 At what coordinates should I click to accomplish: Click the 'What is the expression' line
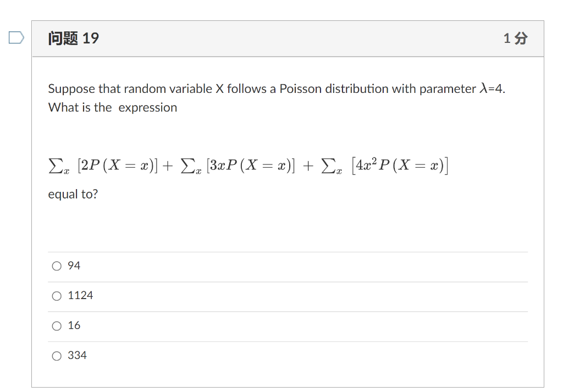(x=113, y=107)
